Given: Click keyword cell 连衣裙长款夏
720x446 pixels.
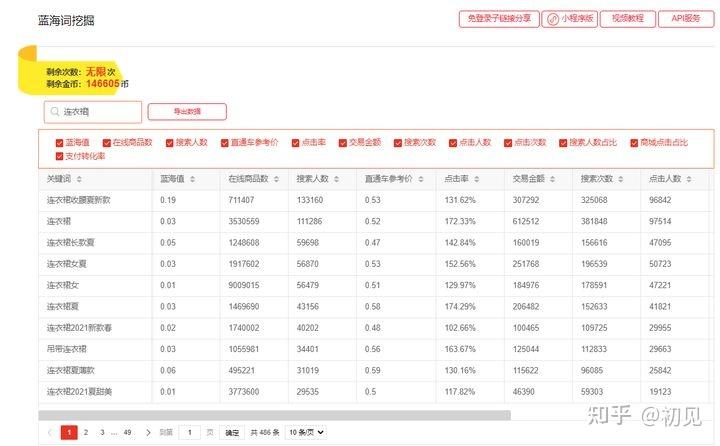Looking at the screenshot, I should point(70,243).
